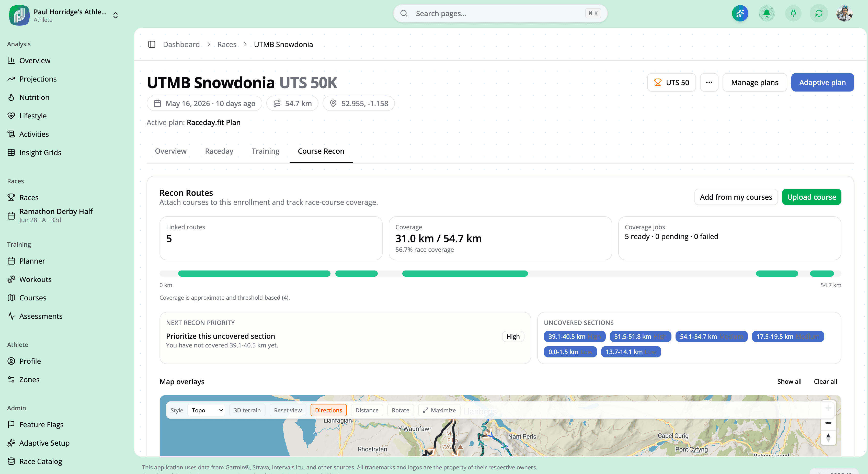Click the UTS 50 trophy button
The height and width of the screenshot is (474, 868).
[x=671, y=82]
